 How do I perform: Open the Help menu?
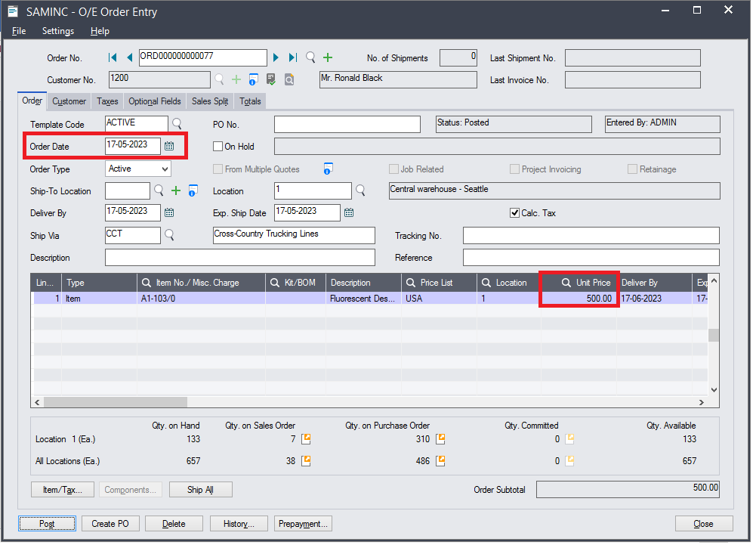click(x=100, y=31)
